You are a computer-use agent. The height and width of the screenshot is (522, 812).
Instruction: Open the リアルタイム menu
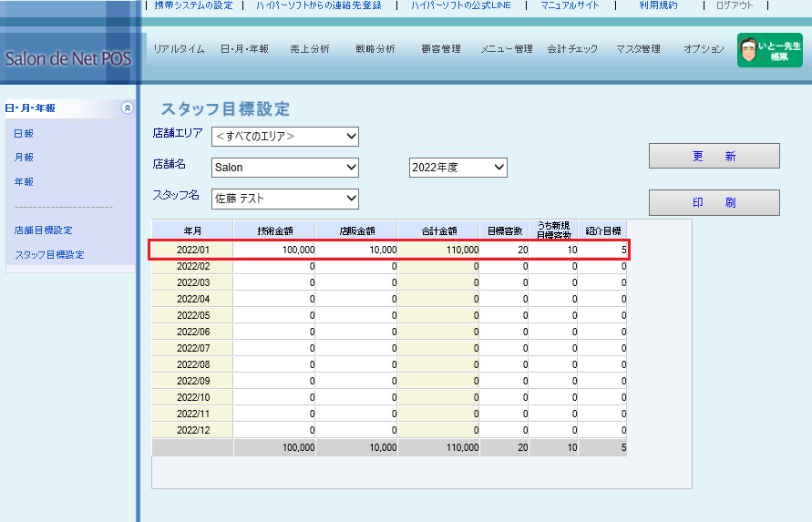coord(179,49)
